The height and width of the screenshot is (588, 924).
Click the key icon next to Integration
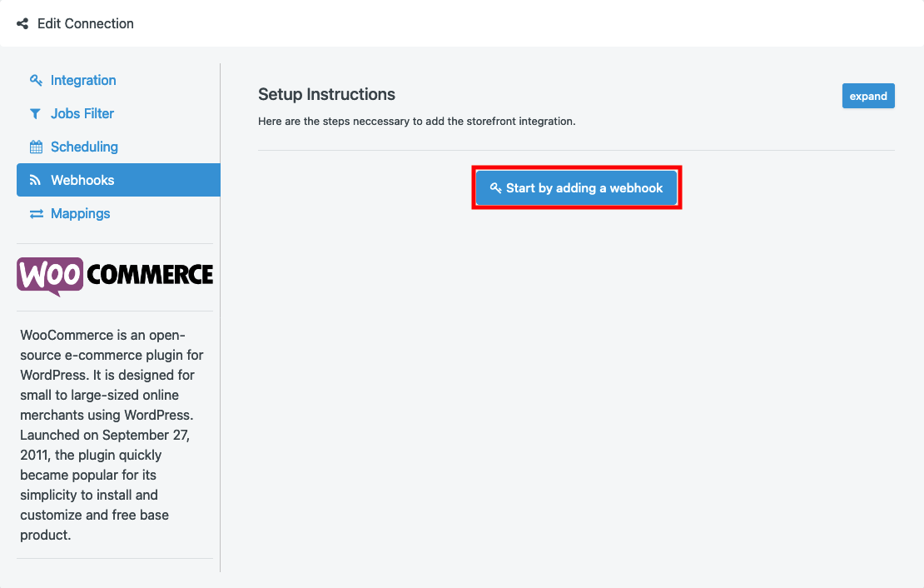pos(36,80)
